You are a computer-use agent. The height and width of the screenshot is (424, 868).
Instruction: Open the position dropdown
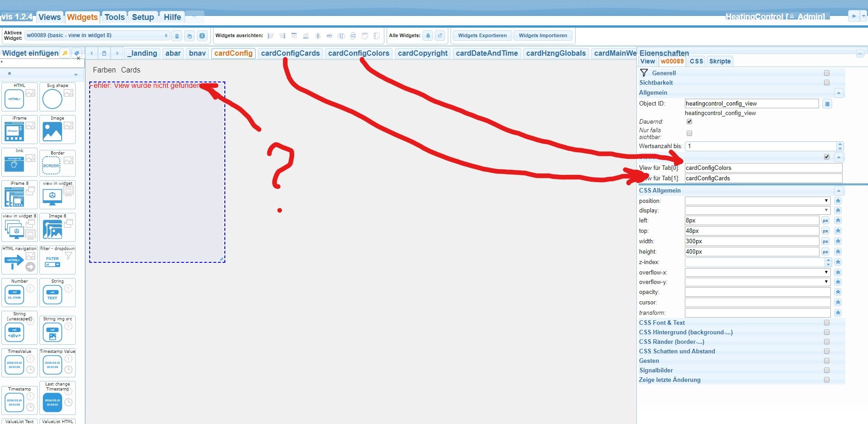[757, 201]
